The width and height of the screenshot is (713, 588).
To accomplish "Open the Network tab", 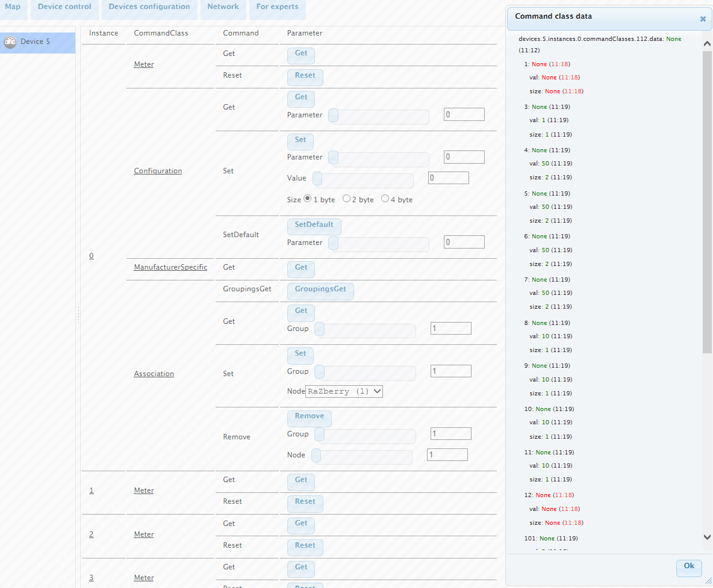I will click(x=223, y=7).
